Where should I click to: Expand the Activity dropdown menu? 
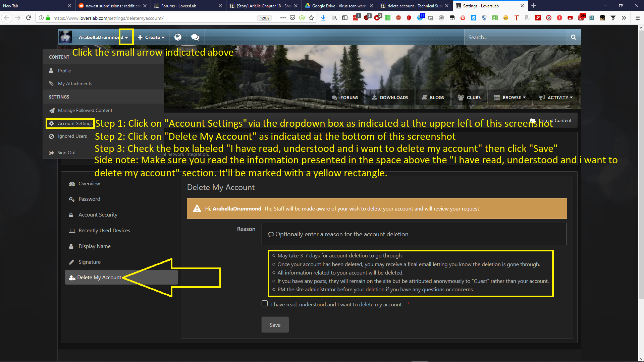pyautogui.click(x=555, y=97)
